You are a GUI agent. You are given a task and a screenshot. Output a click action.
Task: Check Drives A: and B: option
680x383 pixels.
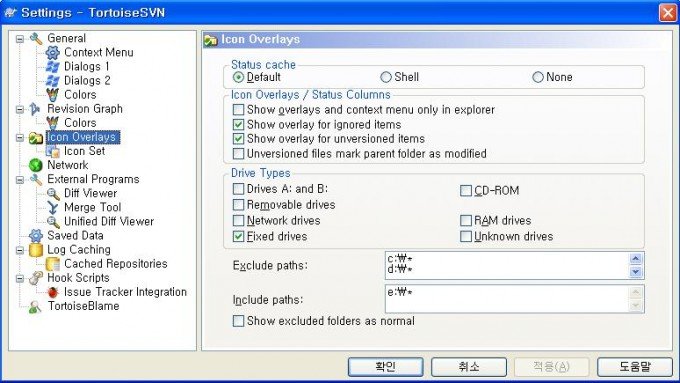238,189
